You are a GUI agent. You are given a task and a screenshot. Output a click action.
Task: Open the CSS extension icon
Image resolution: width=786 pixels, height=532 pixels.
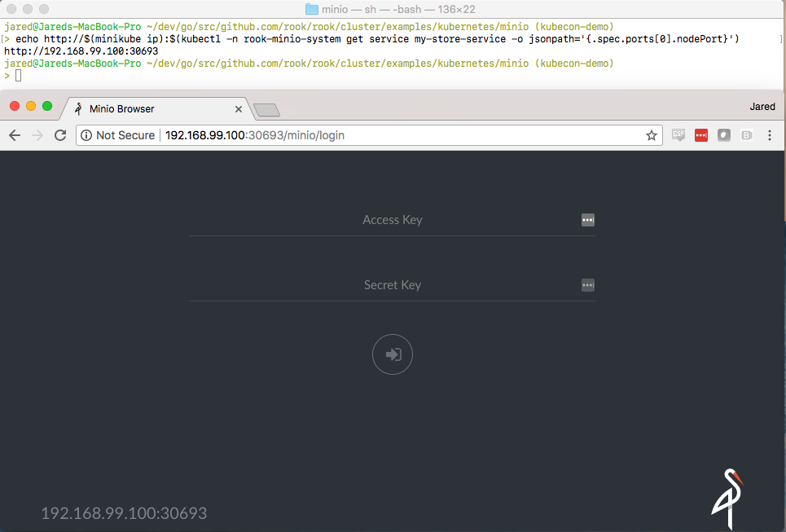(x=678, y=135)
